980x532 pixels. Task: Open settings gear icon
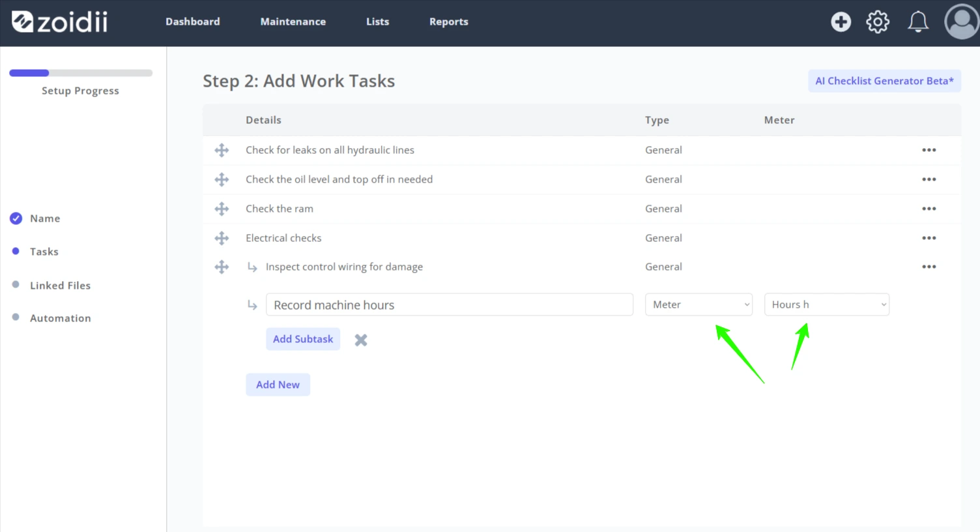[x=878, y=22]
